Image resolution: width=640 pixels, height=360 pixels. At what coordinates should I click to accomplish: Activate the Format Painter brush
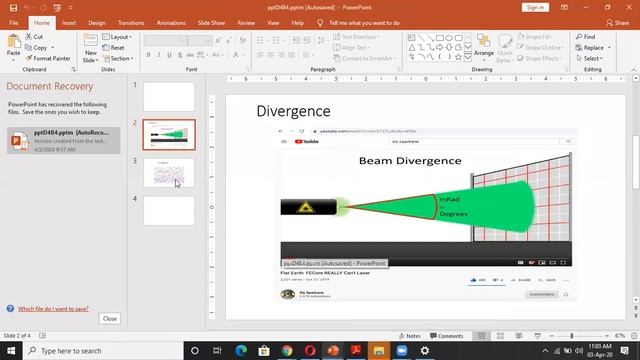pyautogui.click(x=47, y=58)
